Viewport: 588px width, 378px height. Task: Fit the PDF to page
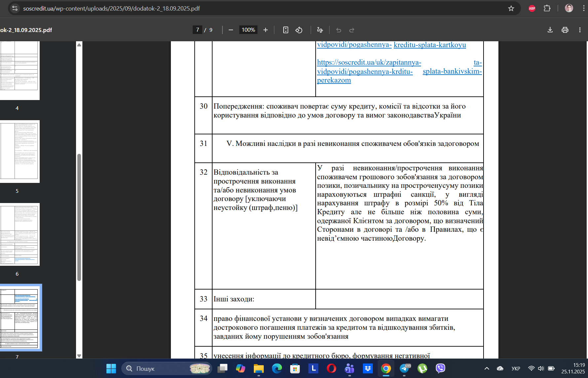(286, 30)
